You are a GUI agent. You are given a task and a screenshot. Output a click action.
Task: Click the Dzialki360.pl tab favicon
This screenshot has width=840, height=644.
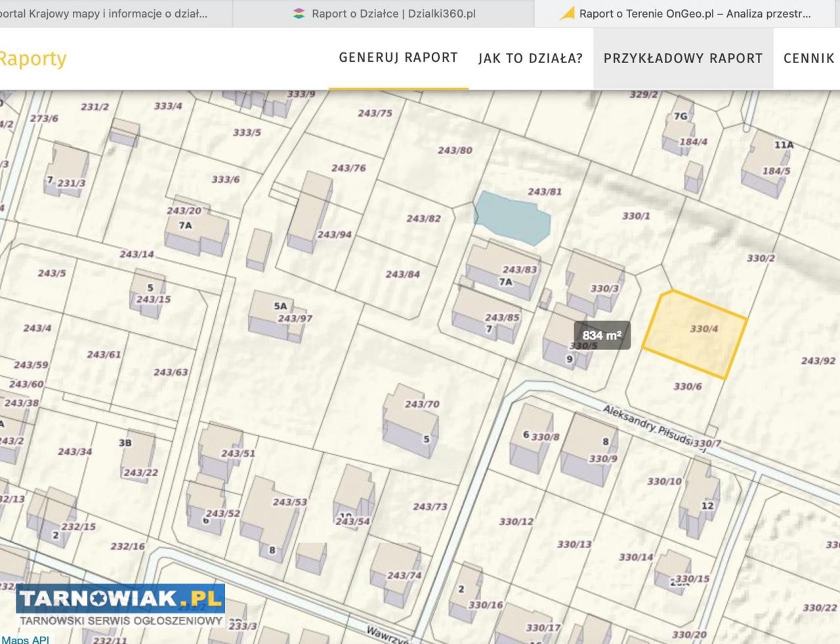coord(299,14)
